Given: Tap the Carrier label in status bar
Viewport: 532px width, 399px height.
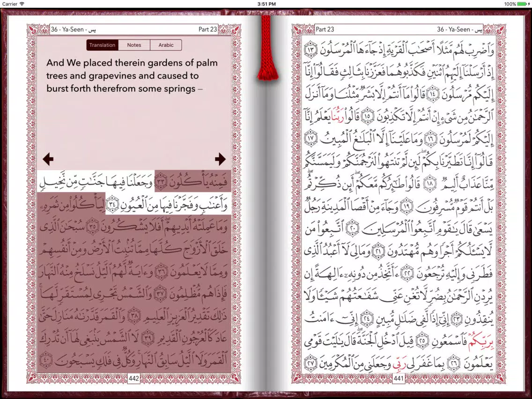Looking at the screenshot, I should click(9, 4).
